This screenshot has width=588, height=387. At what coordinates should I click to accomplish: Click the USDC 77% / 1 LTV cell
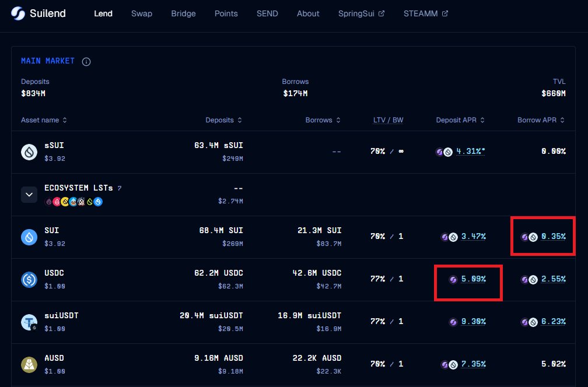point(387,279)
